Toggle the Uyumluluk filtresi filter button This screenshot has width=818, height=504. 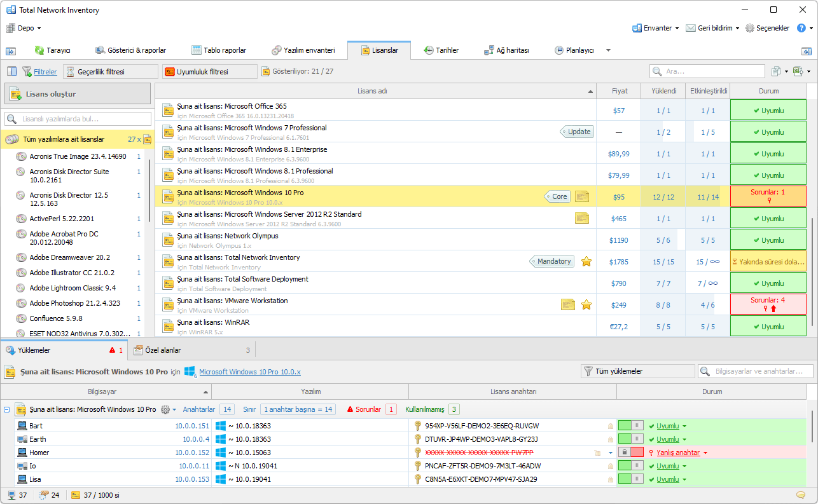click(209, 72)
